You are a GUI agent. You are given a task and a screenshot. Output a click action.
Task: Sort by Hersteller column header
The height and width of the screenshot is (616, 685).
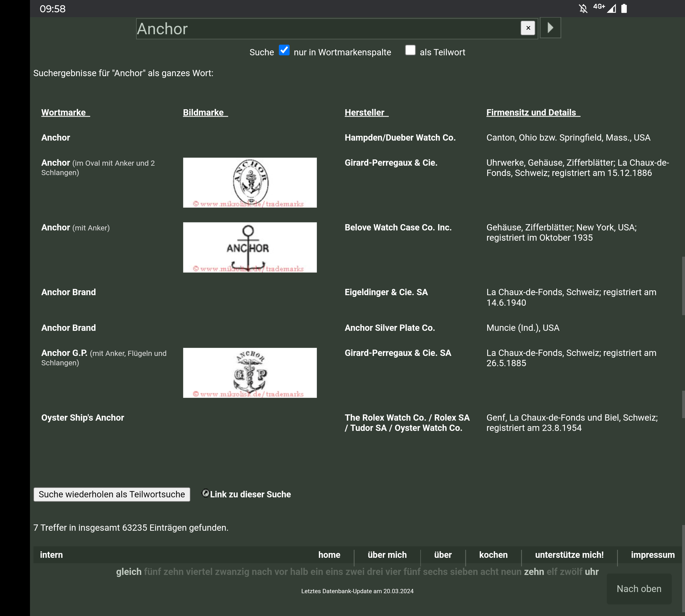[x=366, y=112]
